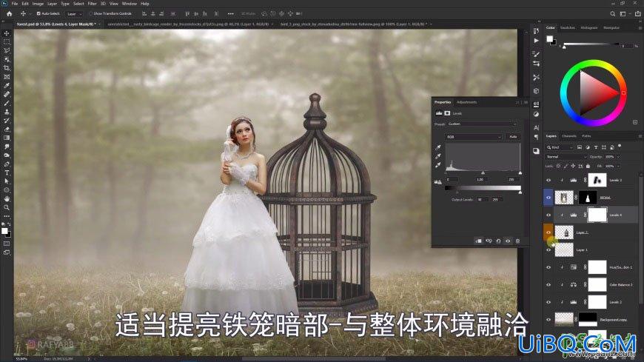Select the Eyedropper tool in the left toolbox
644x362 pixels.
7,85
